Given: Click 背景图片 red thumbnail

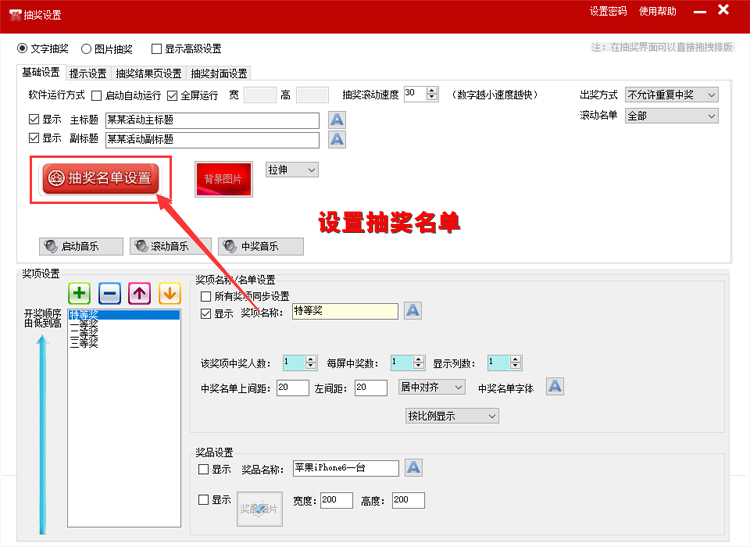Looking at the screenshot, I should [223, 179].
